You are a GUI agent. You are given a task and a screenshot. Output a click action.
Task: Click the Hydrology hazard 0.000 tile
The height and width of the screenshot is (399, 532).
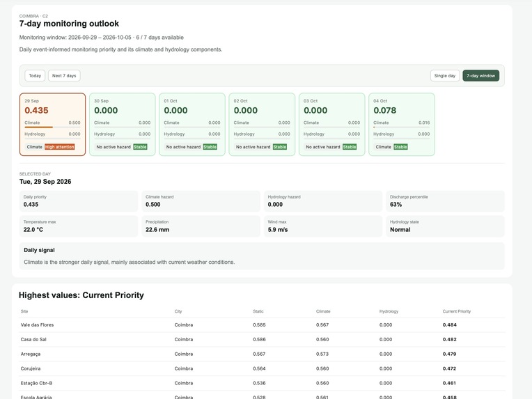[x=323, y=201]
